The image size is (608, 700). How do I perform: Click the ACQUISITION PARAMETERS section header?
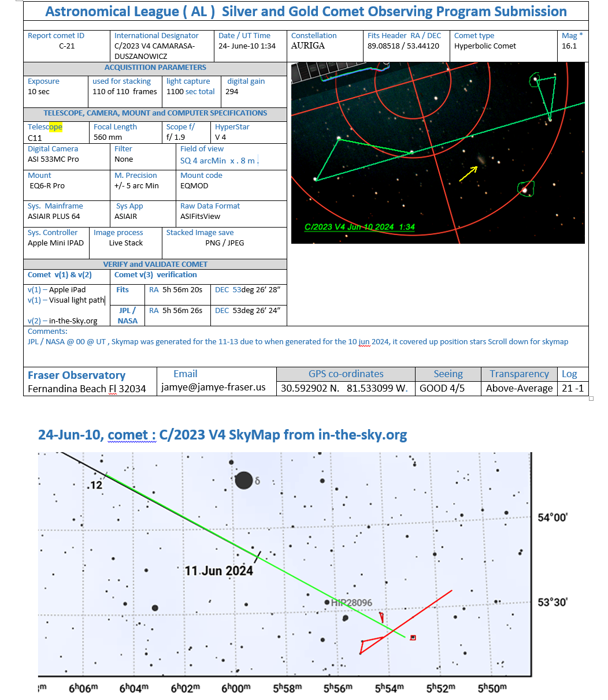(155, 68)
